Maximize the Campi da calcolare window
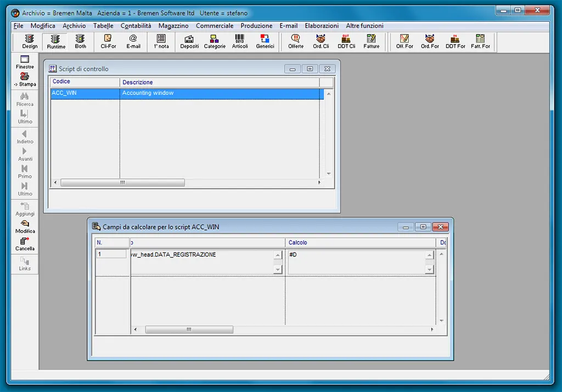Viewport: 562px width, 392px height. [x=423, y=227]
